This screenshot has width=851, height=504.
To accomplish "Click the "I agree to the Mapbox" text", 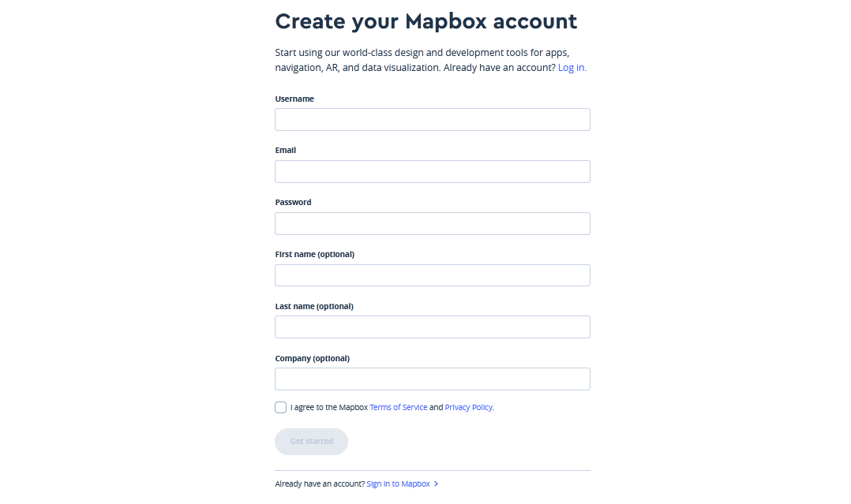I will click(x=329, y=408).
